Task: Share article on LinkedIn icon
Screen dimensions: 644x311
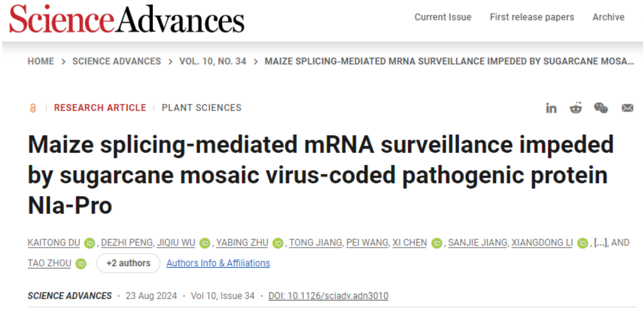Action: 551,108
